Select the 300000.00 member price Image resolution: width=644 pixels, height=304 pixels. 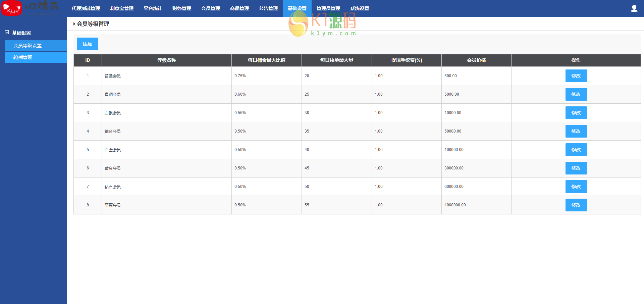[454, 168]
